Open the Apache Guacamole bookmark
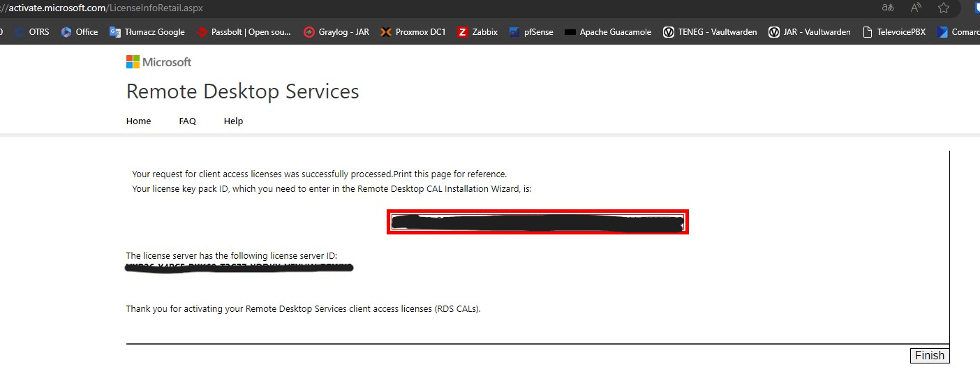The width and height of the screenshot is (980, 390). [x=608, y=31]
